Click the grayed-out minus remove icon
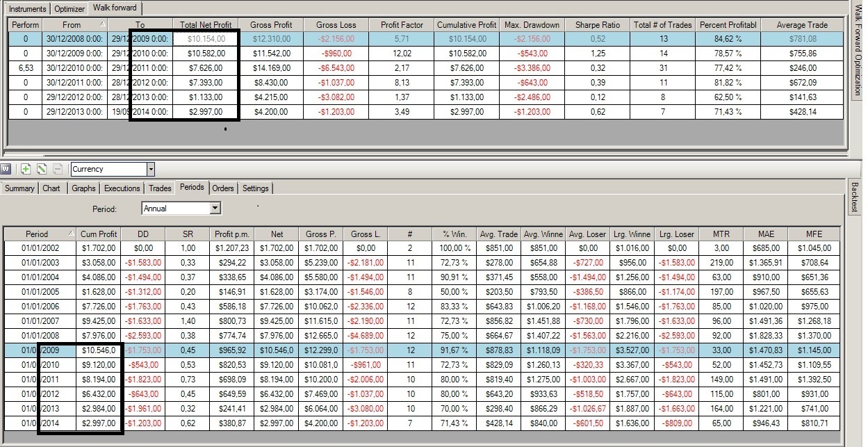The width and height of the screenshot is (868, 447). coord(58,169)
